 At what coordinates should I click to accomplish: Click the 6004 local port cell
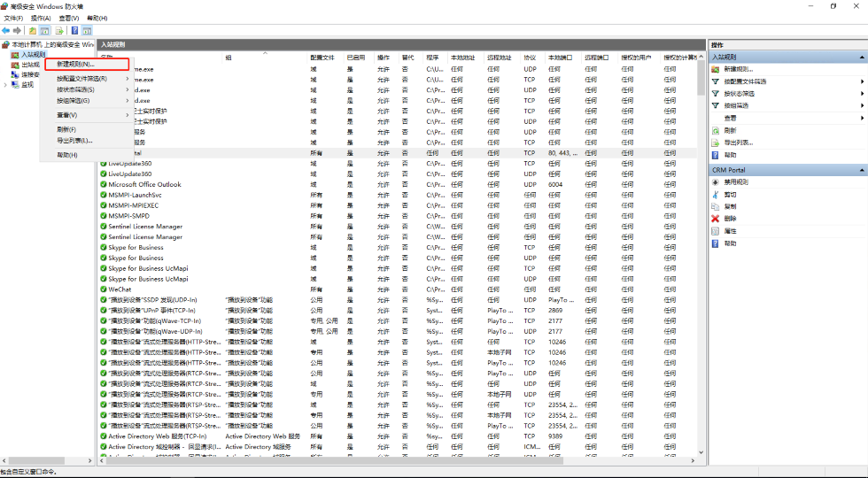[x=556, y=184]
